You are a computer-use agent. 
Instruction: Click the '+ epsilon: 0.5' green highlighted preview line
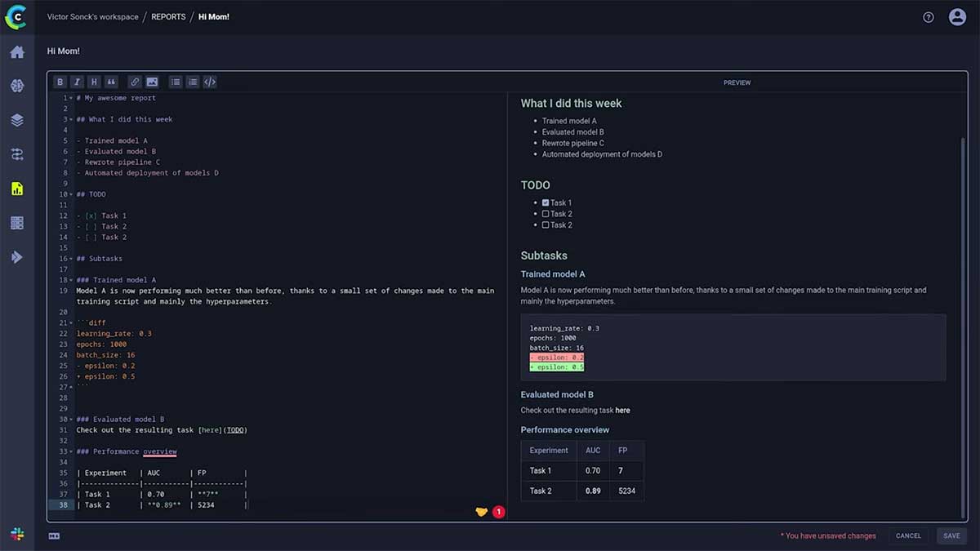tap(557, 367)
